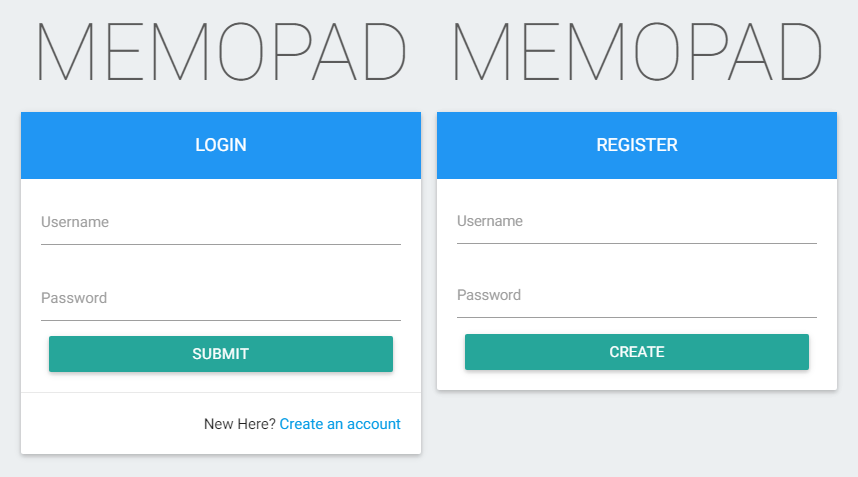Focus the Register form Password field
Screen dimensions: 858x477
click(x=636, y=297)
